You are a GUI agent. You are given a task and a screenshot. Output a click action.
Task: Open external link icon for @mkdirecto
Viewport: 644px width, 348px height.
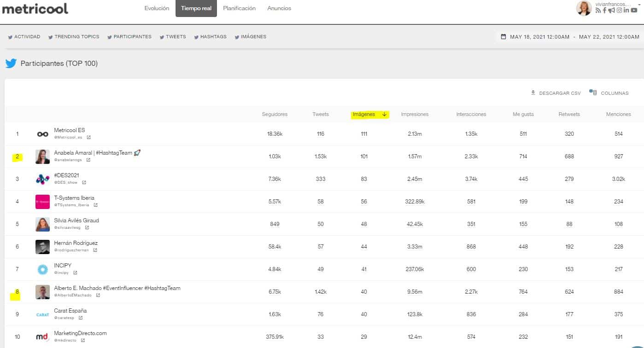tap(83, 340)
